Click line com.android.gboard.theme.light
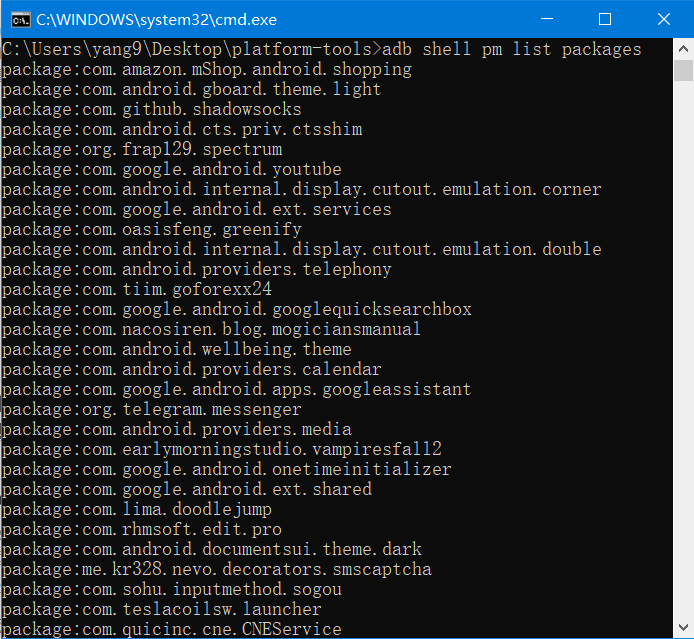The width and height of the screenshot is (694, 639). click(x=191, y=89)
